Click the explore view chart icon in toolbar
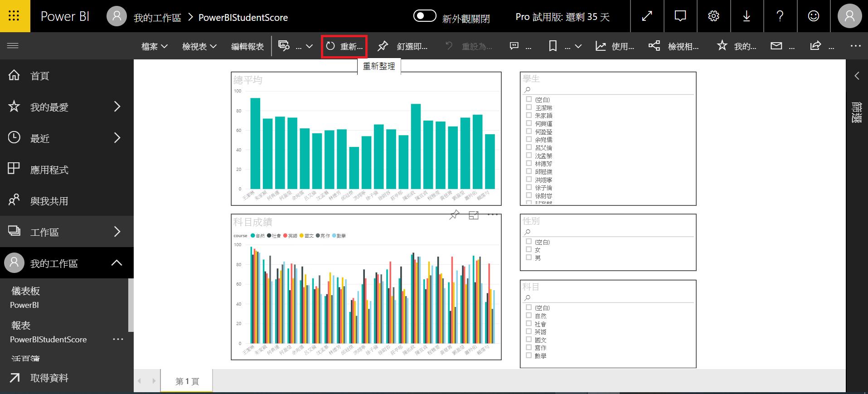Image resolution: width=868 pixels, height=394 pixels. 284,46
